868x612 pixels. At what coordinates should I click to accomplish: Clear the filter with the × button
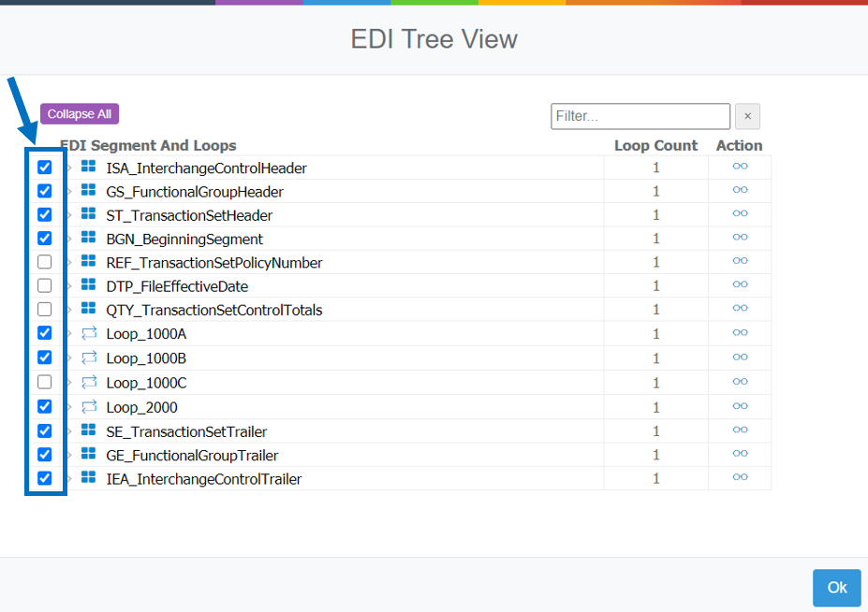(x=747, y=115)
